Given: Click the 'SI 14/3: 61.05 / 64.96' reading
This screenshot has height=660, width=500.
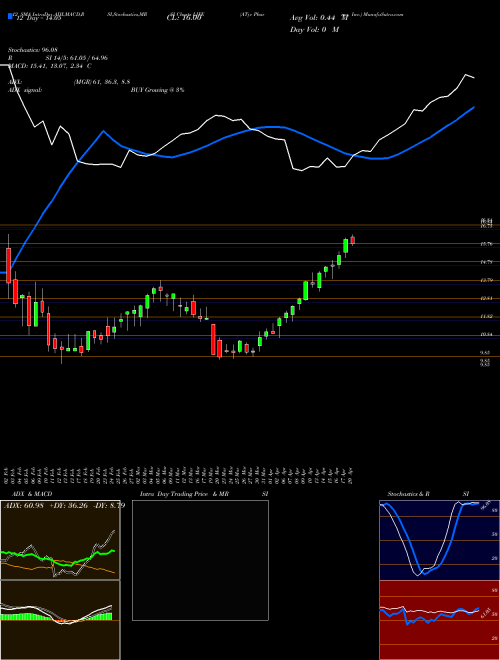Looking at the screenshot, I should [x=77, y=58].
